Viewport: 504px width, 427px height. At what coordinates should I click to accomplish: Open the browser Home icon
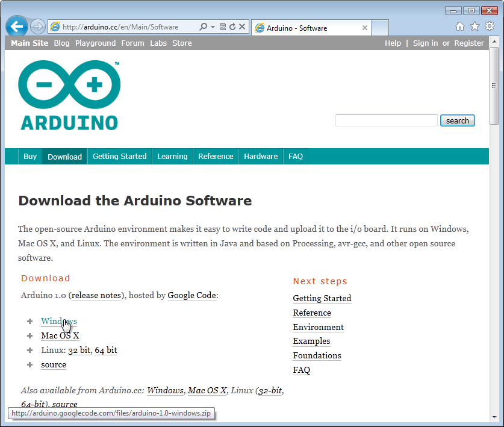(x=460, y=26)
